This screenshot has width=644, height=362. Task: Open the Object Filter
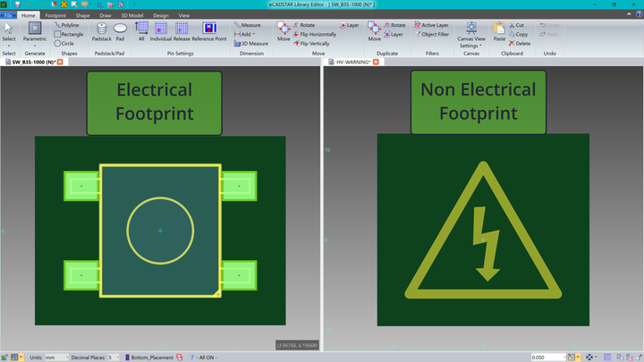click(432, 34)
